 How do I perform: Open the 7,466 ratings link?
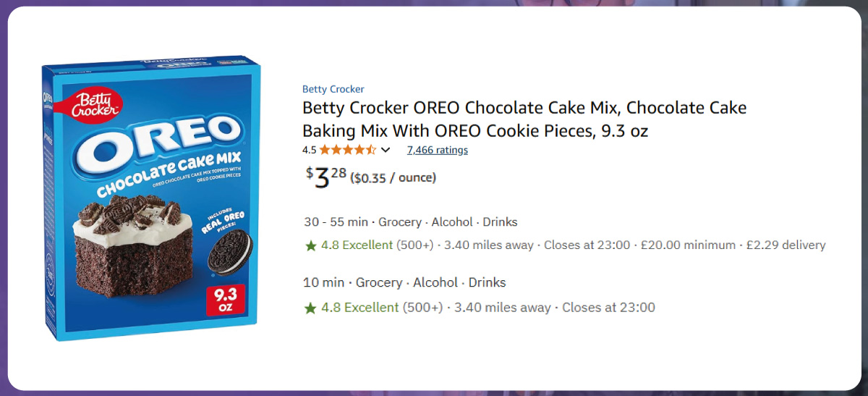[437, 150]
